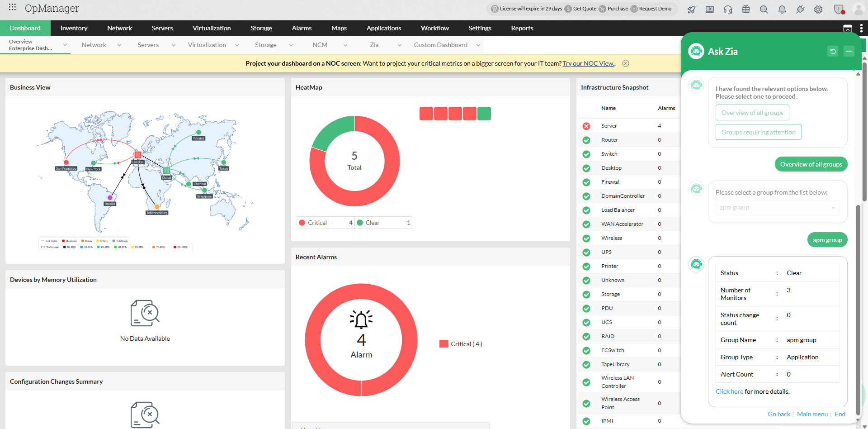Image resolution: width=868 pixels, height=429 pixels.
Task: Open the Applications tab
Action: point(384,28)
